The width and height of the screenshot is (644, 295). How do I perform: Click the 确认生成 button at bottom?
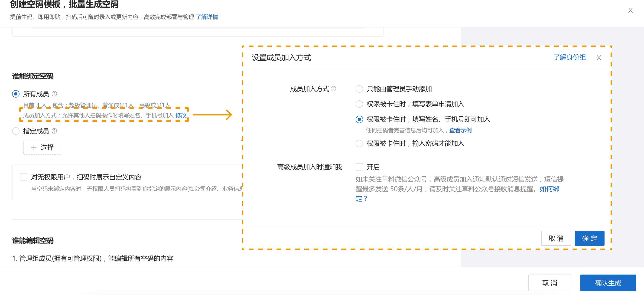608,283
